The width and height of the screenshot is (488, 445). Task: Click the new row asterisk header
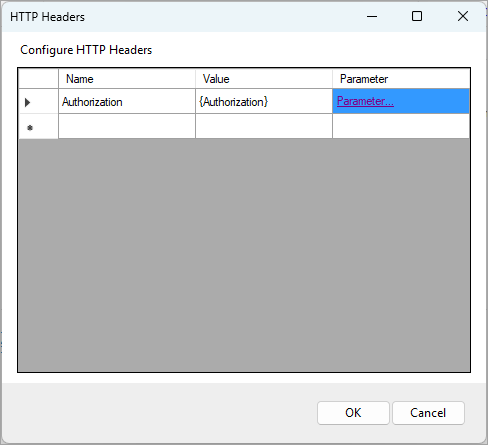38,126
